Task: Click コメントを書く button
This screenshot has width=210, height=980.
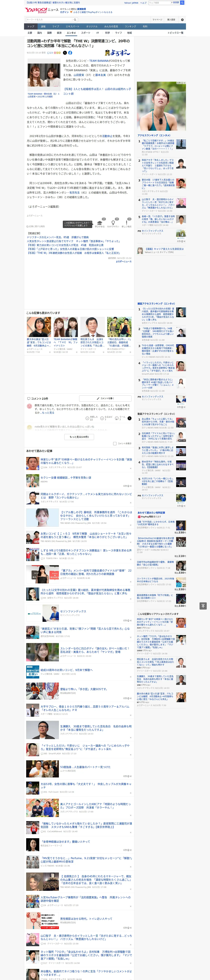Action: pyautogui.click(x=105, y=398)
